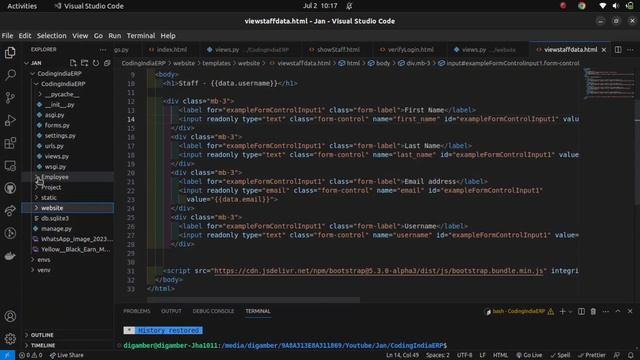Add a new terminal
The image size is (640, 360).
pyautogui.click(x=562, y=311)
